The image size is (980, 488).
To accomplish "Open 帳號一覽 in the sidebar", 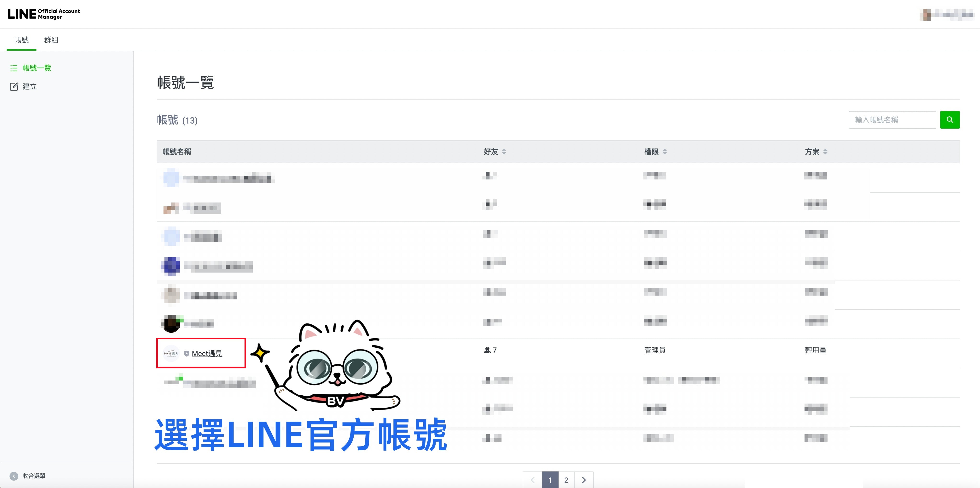I will pos(36,68).
